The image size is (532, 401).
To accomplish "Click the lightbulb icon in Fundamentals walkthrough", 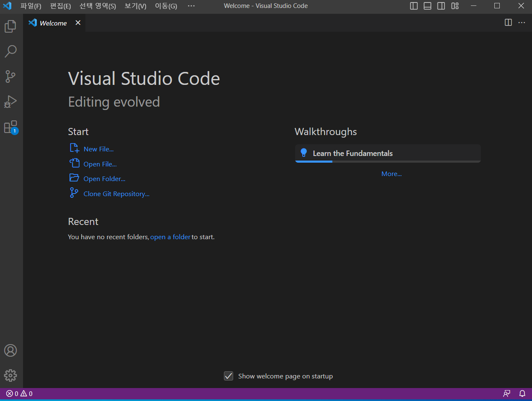I will point(304,153).
